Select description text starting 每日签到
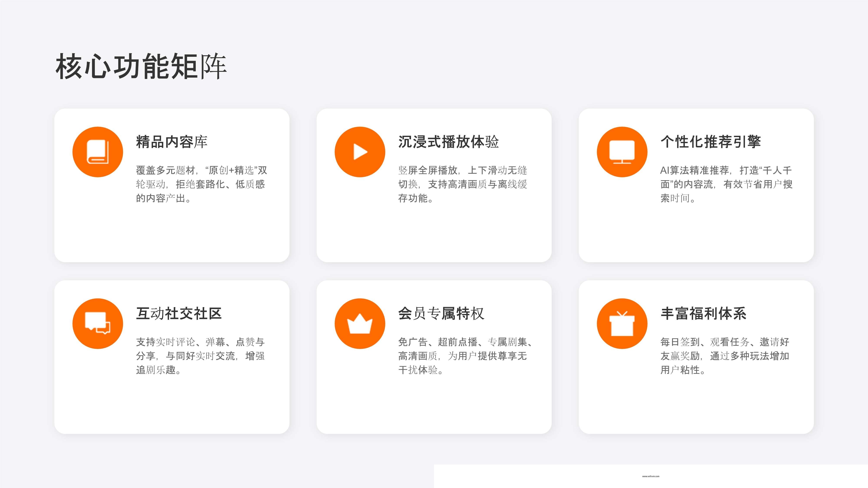Screen dimensions: 868x488 (725, 356)
